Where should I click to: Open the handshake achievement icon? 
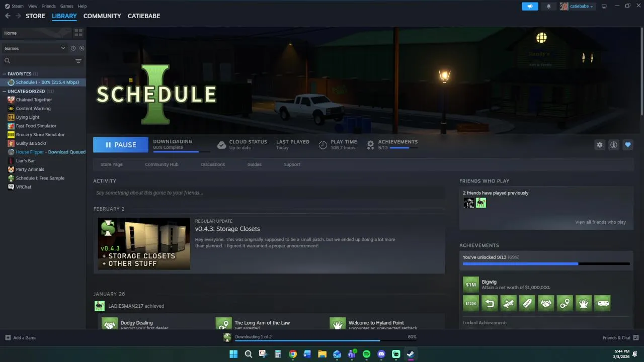tap(546, 303)
